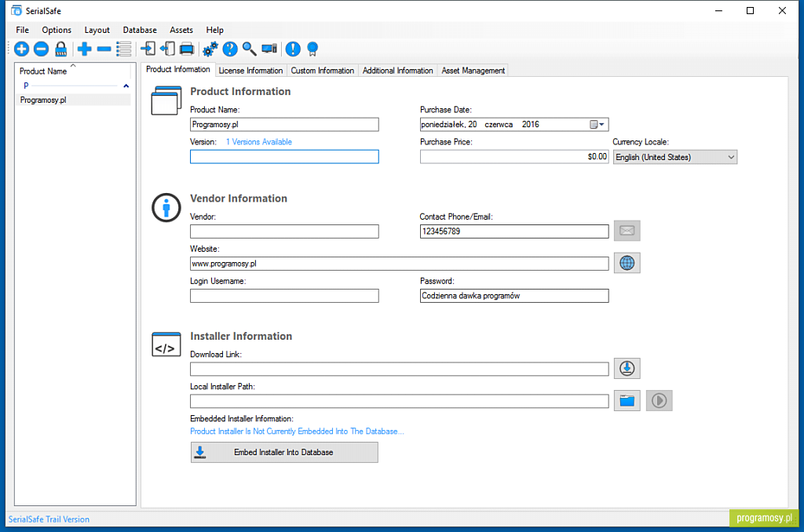The width and height of the screenshot is (804, 532).
Task: Click the 1 Versions Available link
Action: click(259, 142)
